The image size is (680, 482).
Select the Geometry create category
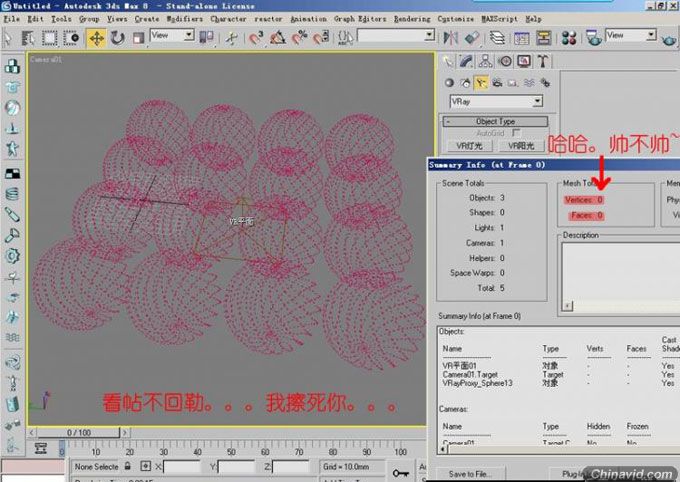point(449,82)
